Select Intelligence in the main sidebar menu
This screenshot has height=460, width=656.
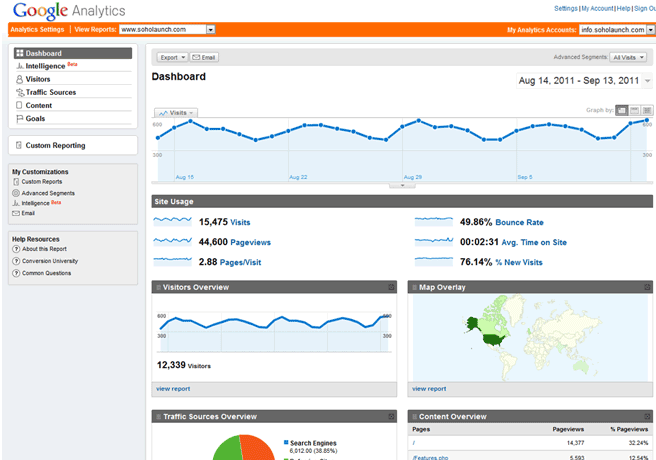(45, 66)
